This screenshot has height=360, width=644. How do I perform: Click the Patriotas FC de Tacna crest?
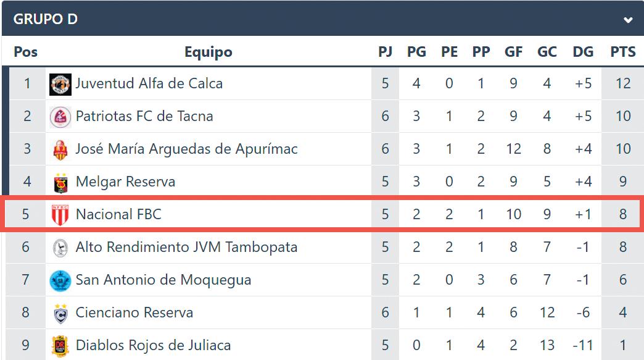(60, 117)
